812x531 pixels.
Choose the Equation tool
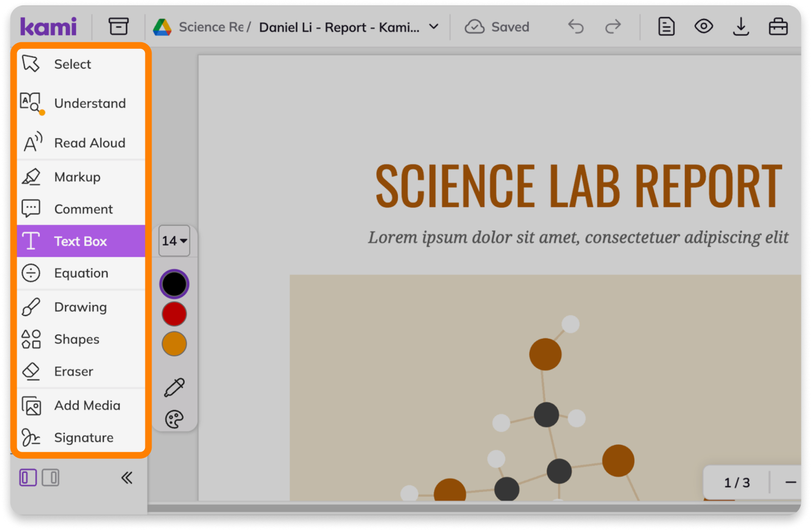(81, 273)
